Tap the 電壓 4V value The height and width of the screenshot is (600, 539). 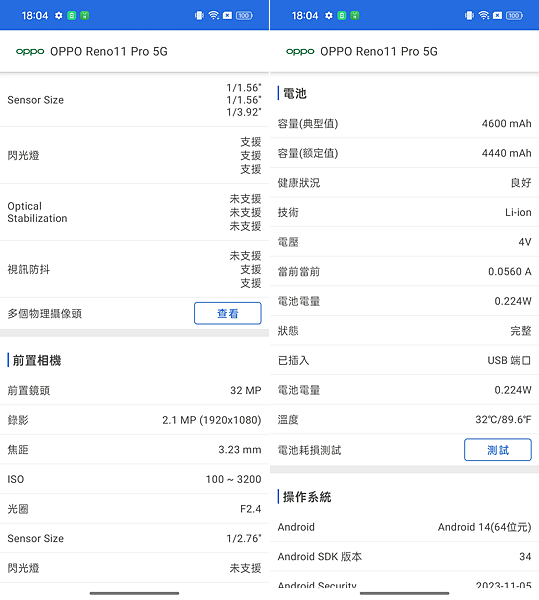[525, 242]
